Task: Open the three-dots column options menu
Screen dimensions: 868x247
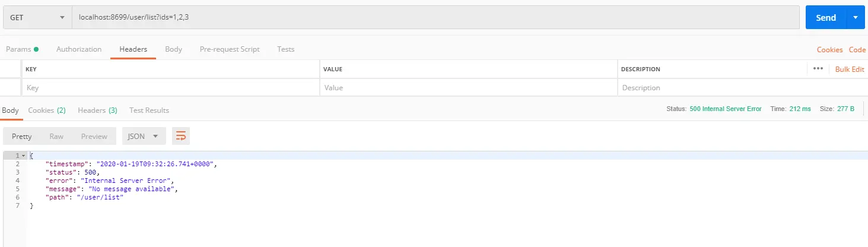Action: 818,69
